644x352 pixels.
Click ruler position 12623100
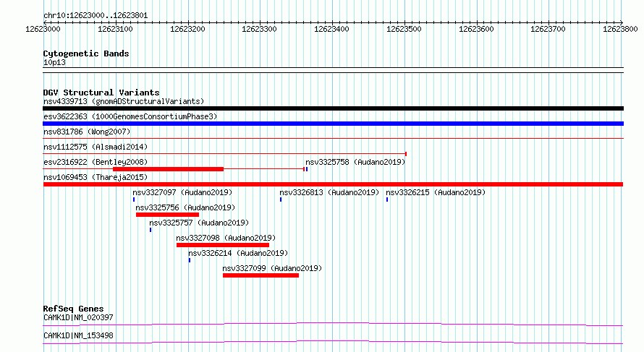(115, 29)
